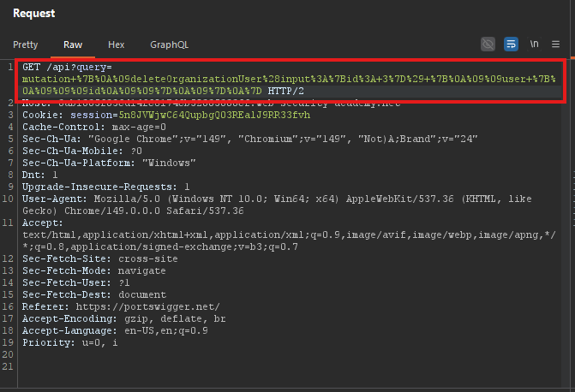Place cursor on empty line 21
The image size is (575, 392).
[290, 366]
